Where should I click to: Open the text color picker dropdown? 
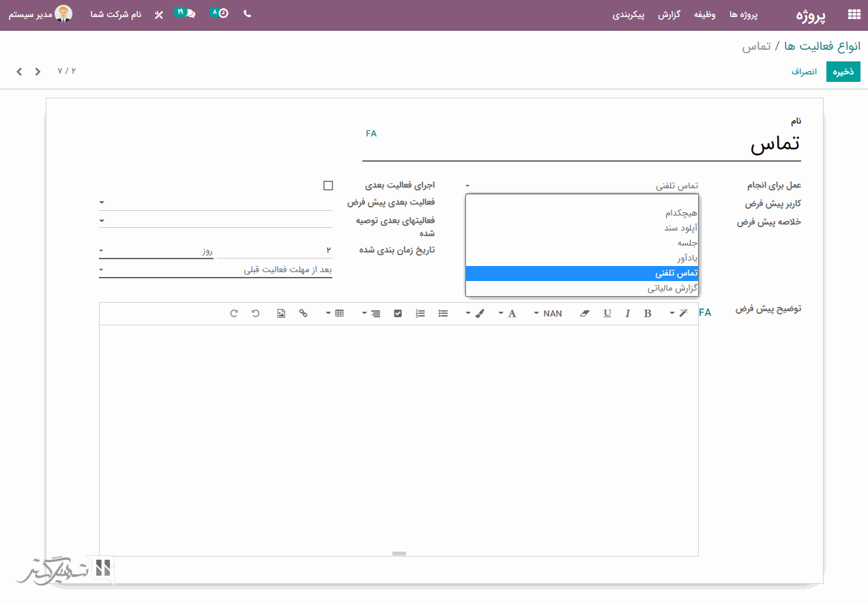508,313
